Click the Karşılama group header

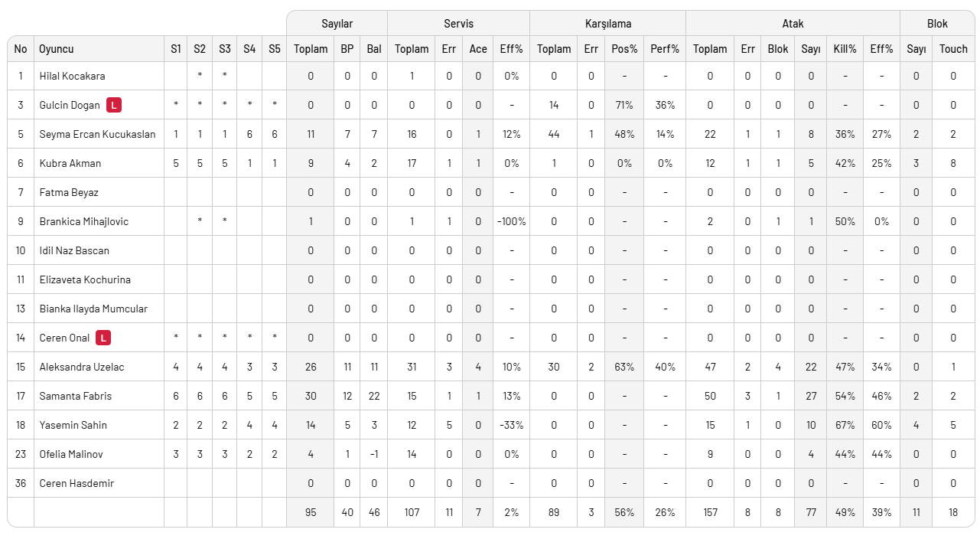click(607, 24)
